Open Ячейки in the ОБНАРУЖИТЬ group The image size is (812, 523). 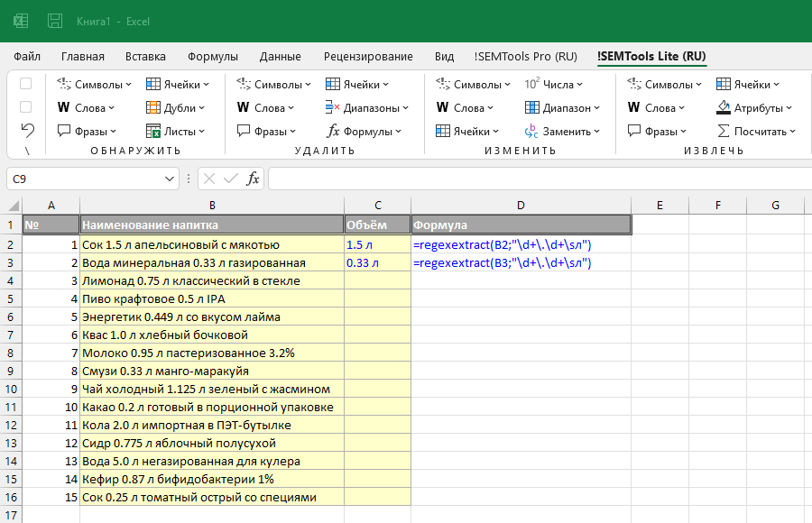click(178, 85)
